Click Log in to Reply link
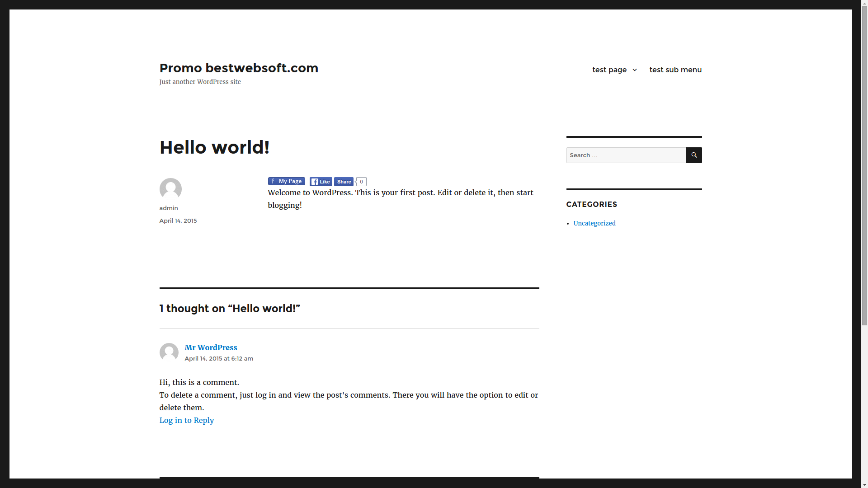The image size is (868, 488). pos(186,420)
